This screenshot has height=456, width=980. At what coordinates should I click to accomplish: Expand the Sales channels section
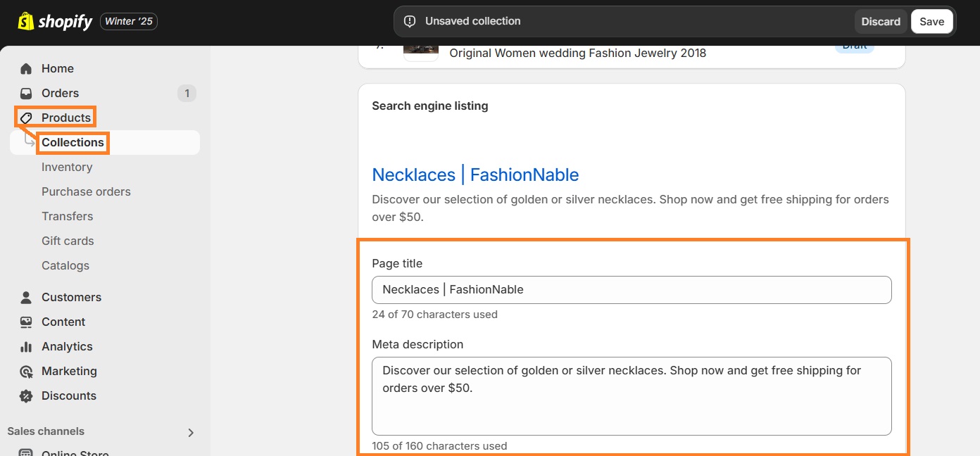click(x=190, y=432)
